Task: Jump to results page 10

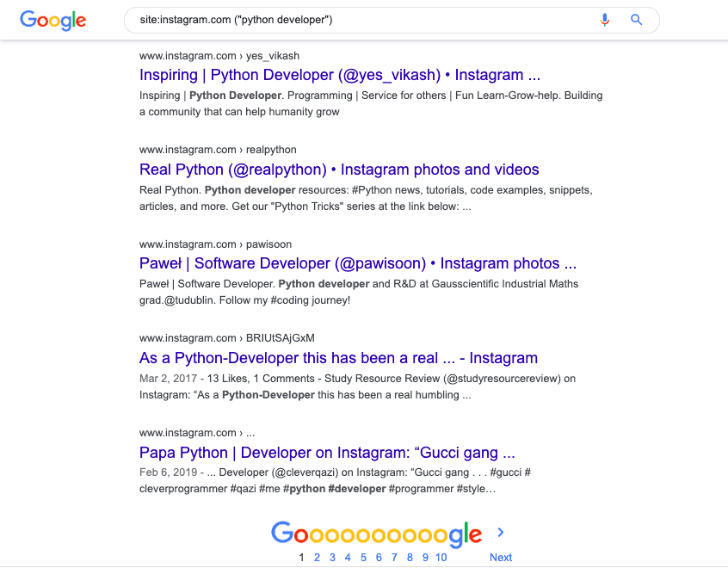Action: click(441, 558)
